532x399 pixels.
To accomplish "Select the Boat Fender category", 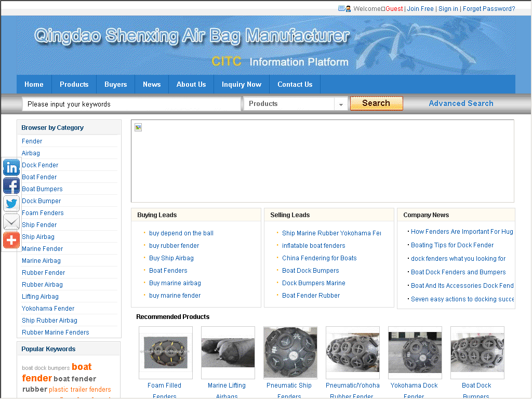I will pyautogui.click(x=39, y=177).
